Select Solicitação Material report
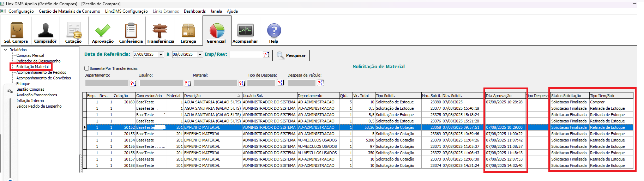Viewport: 644px width, 181px height. (x=32, y=67)
